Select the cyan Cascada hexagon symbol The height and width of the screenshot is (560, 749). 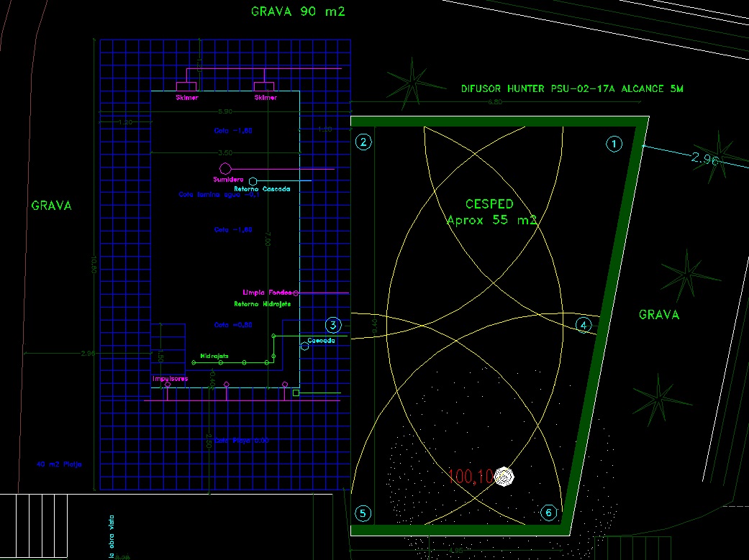tap(305, 346)
